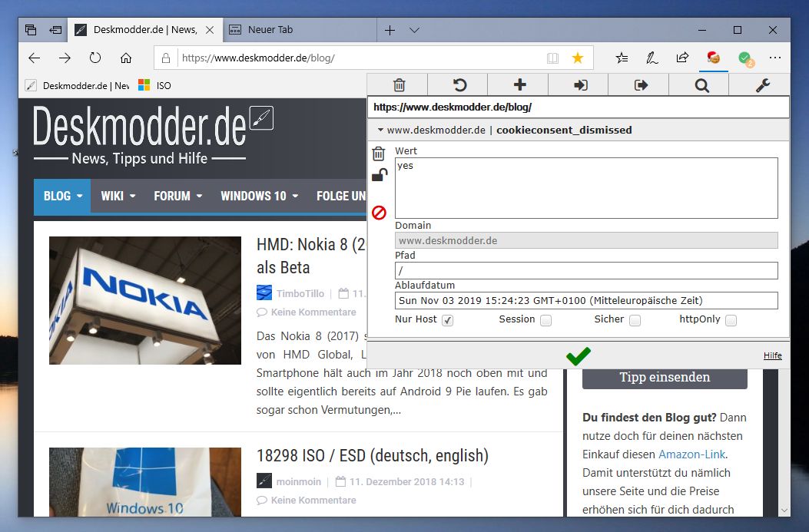Search cookies using the magnifier icon
This screenshot has width=809, height=532.
(x=701, y=85)
